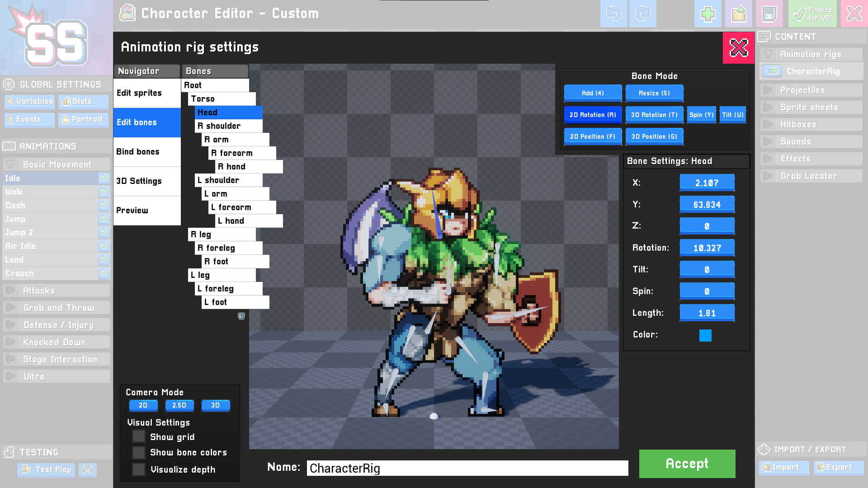Redo the last change
Screen dimensions: 868x488
click(x=642, y=14)
